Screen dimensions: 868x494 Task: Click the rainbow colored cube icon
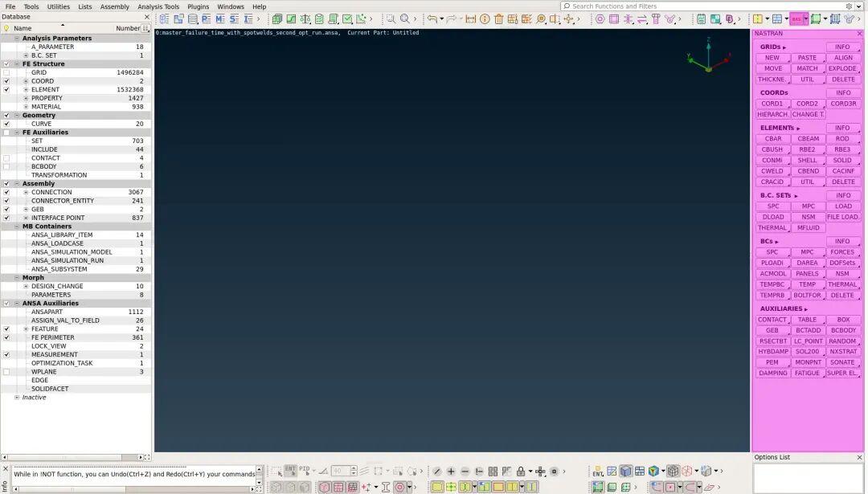pos(653,471)
